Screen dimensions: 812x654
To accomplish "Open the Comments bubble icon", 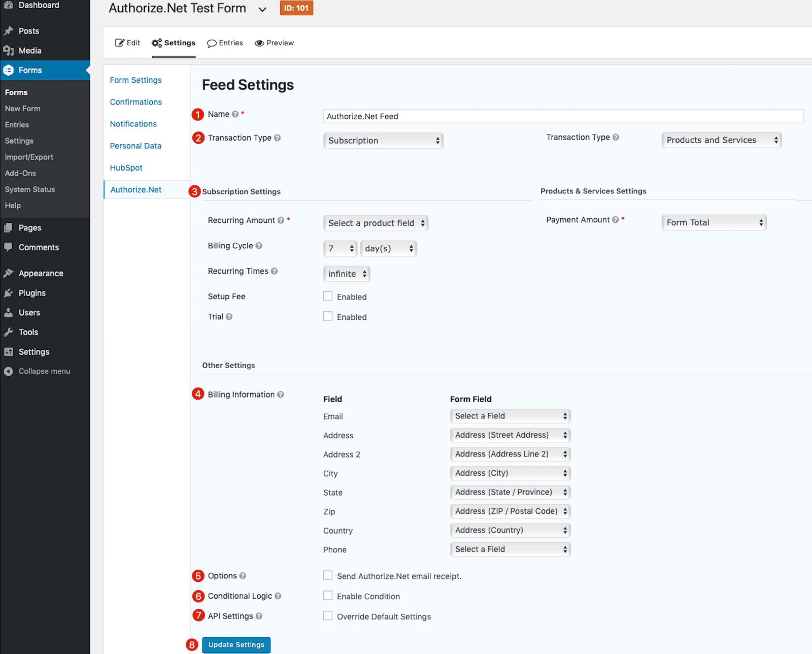I will (9, 247).
